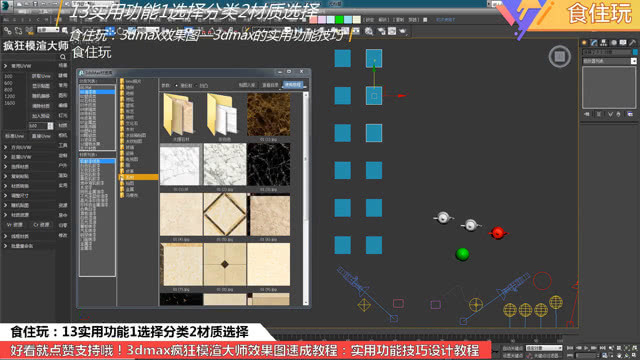Select the highlighted 石材 folder in tree

click(139, 177)
